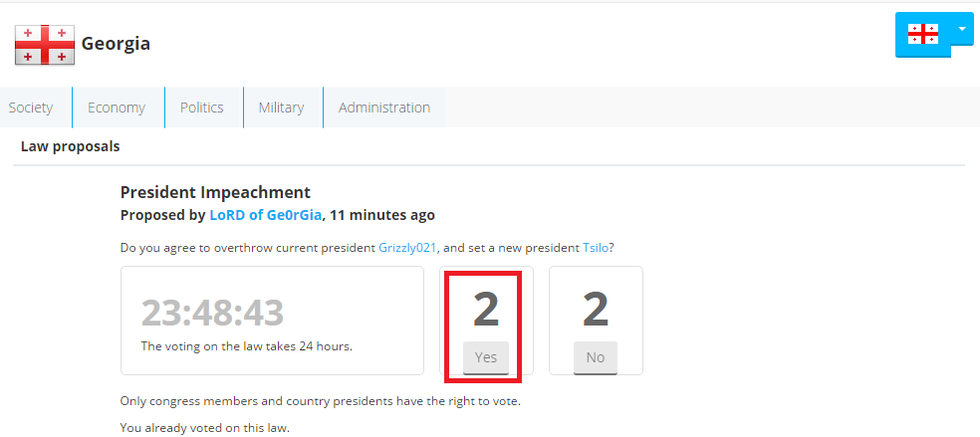Viewport: 980px width, 437px height.
Task: Click the Yes vote count number
Action: (486, 310)
